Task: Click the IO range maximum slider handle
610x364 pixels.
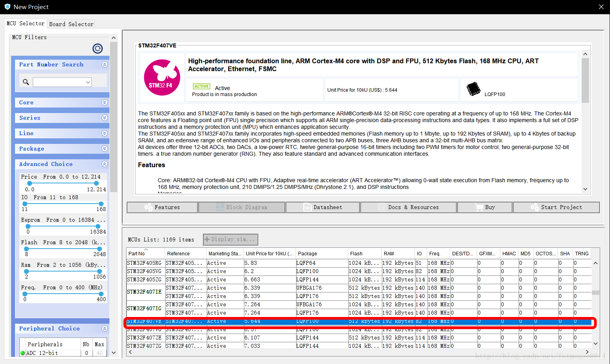Action: tap(101, 204)
